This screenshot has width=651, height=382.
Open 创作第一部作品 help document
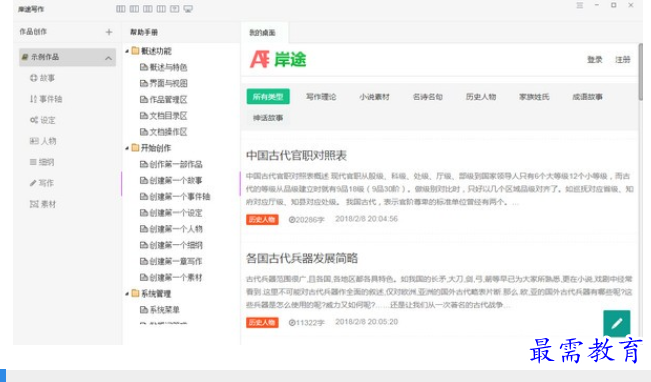tap(171, 164)
